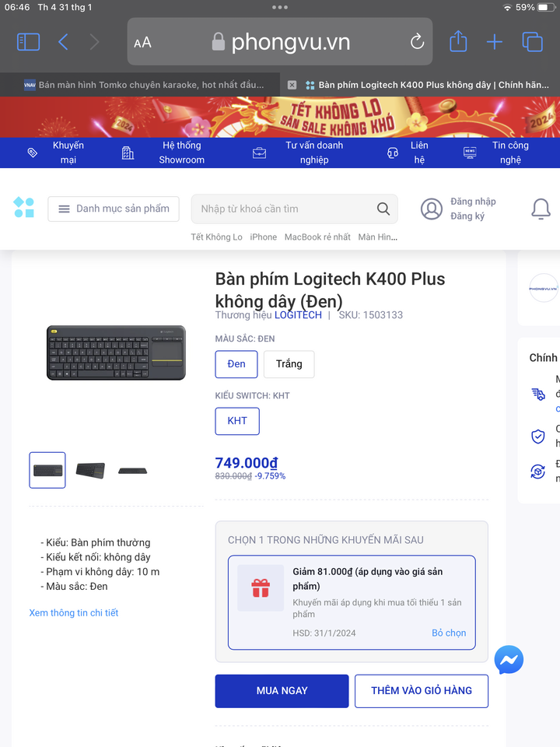
Task: Click the MUA NGAY button
Action: (282, 691)
